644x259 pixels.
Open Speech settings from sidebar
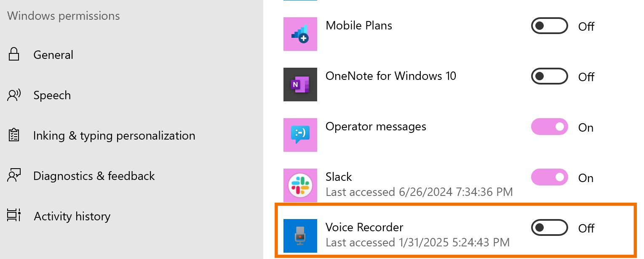tap(52, 95)
